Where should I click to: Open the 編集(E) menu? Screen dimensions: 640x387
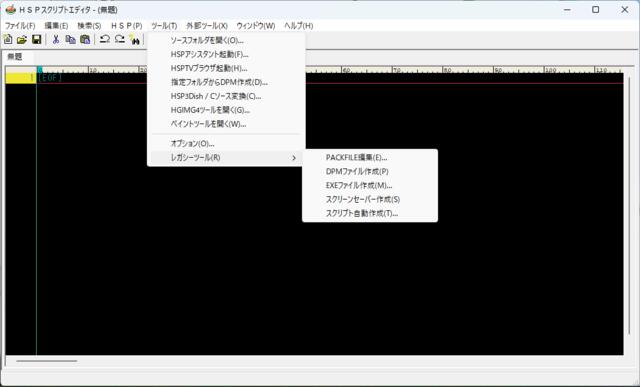56,25
